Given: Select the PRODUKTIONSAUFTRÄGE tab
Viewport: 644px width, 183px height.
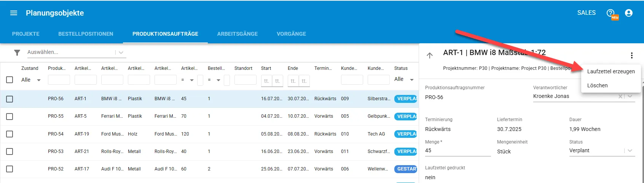Looking at the screenshot, I should [x=165, y=34].
